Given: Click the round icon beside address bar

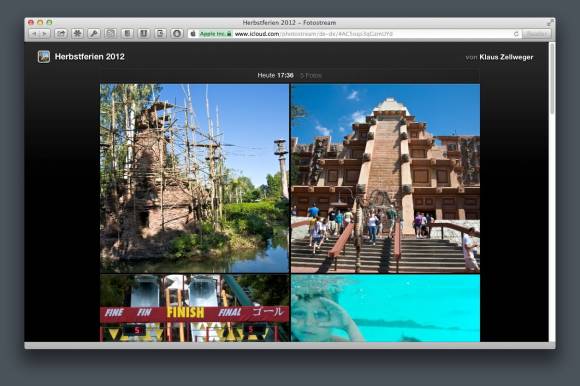Looking at the screenshot, I should [177, 34].
